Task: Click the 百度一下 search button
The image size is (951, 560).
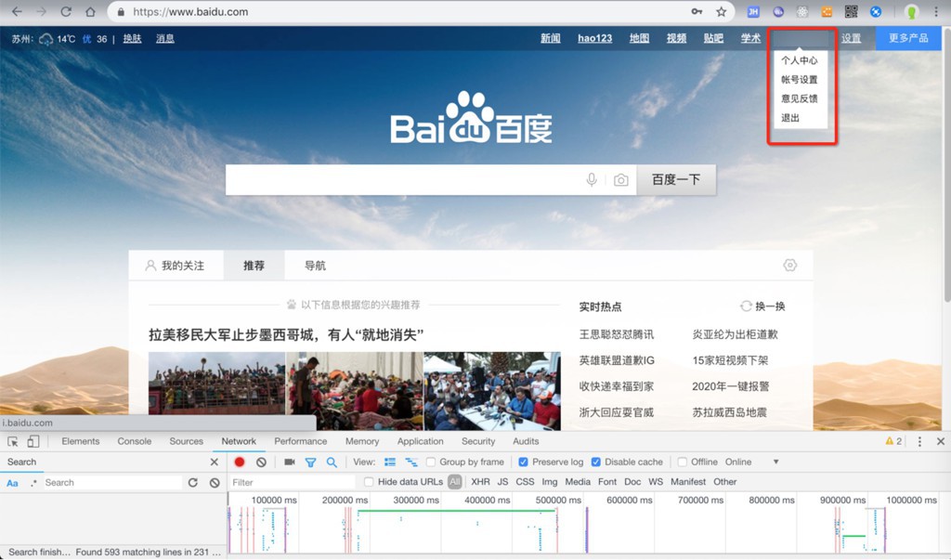Action: 676,179
